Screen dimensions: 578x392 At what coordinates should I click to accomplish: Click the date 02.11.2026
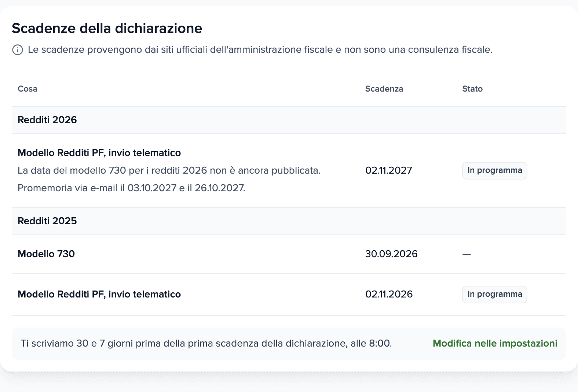389,294
